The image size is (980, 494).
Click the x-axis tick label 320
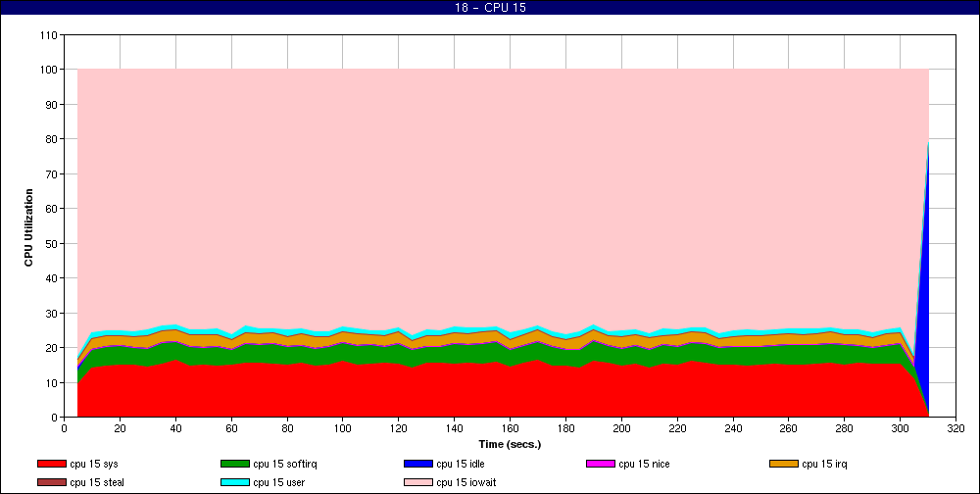(955, 428)
